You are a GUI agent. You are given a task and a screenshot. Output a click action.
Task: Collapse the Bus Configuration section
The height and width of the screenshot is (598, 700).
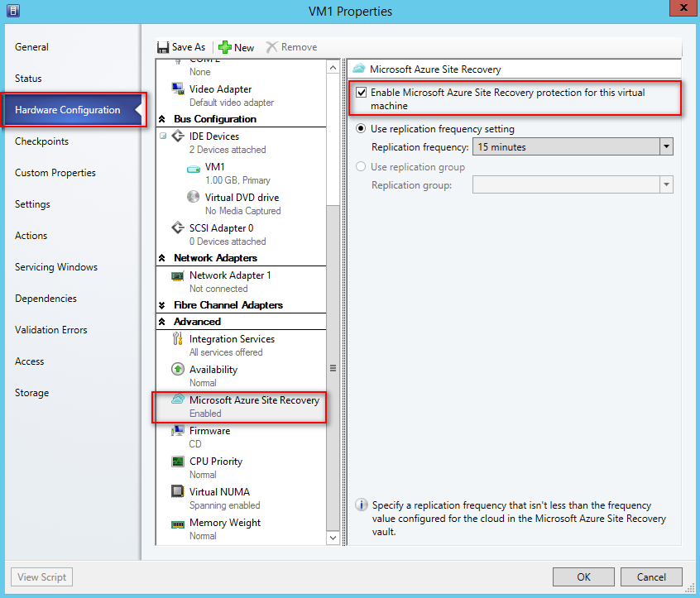(162, 119)
